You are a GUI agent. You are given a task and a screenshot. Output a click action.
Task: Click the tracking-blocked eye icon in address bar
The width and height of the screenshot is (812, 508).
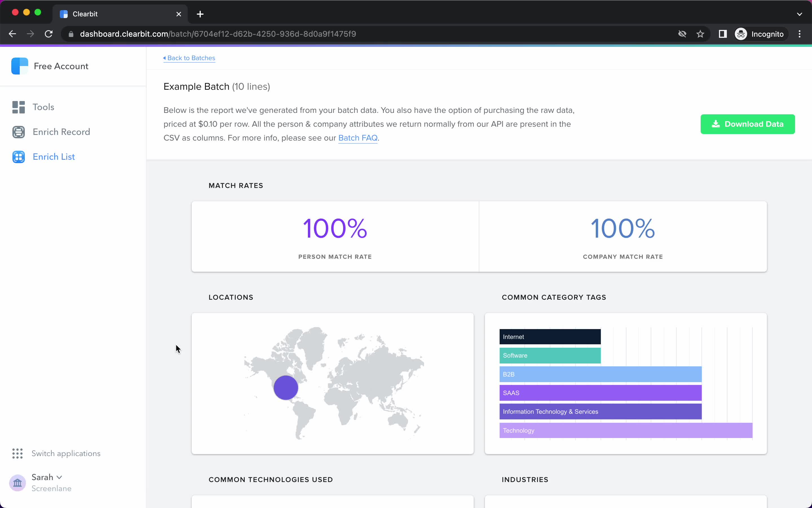coord(682,34)
